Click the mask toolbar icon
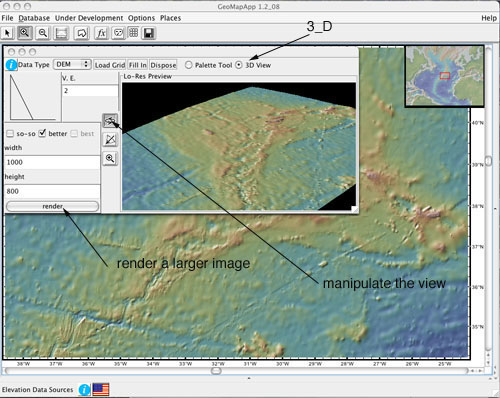Screen dimensions: 500x398 click(118, 33)
